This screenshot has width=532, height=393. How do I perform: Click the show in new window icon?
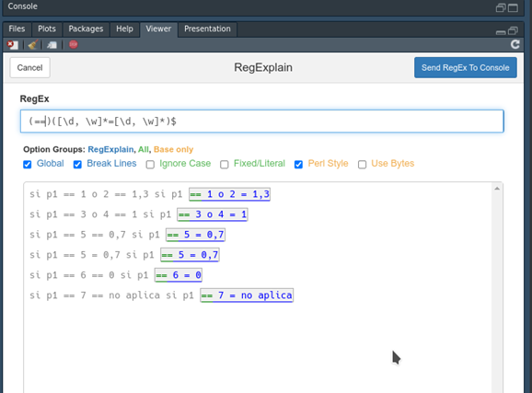point(52,45)
